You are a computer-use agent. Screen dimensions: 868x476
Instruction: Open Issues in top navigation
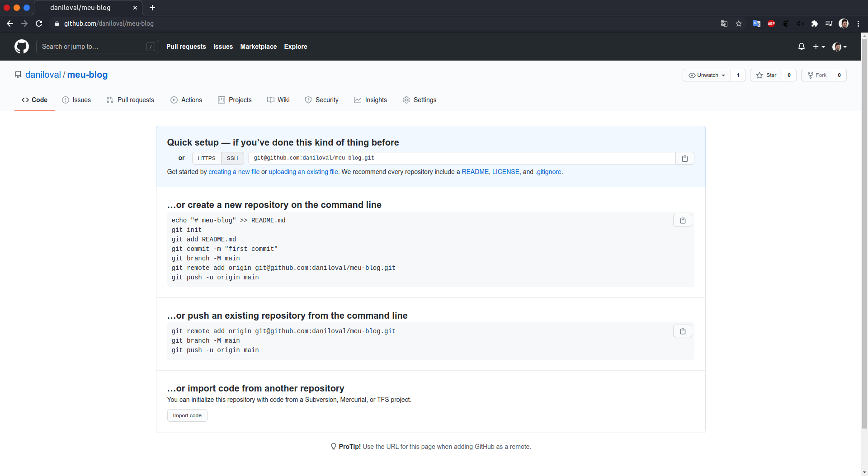point(223,47)
